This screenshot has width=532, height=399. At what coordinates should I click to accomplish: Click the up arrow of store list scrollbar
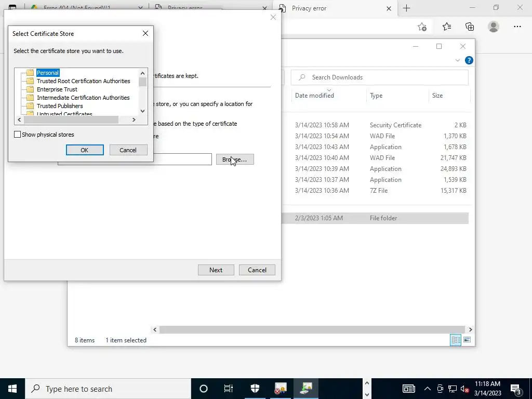pyautogui.click(x=142, y=73)
